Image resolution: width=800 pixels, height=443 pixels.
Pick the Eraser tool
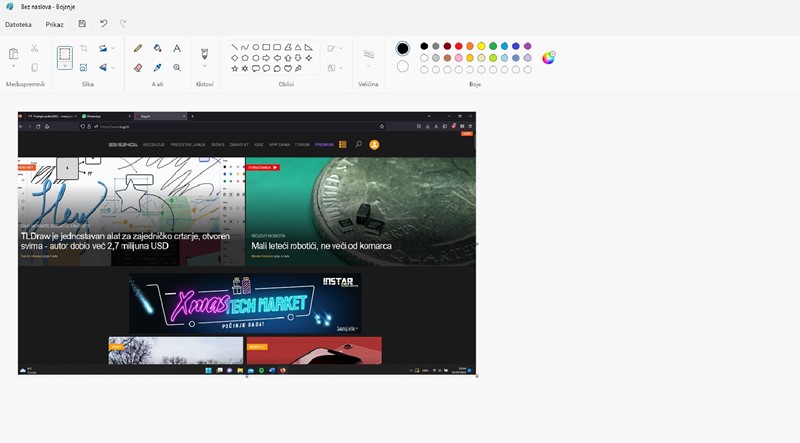[138, 68]
